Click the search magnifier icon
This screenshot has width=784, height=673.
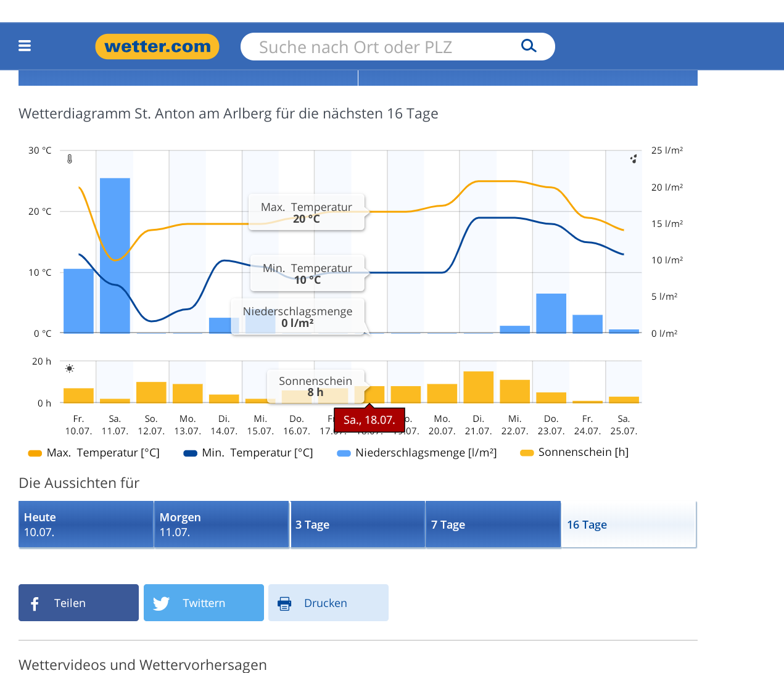click(529, 46)
